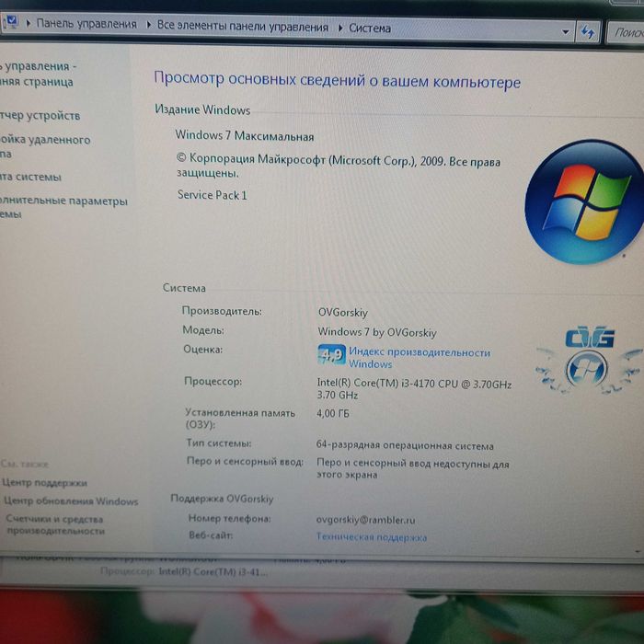
Task: Click the scroll down arrow at window edge
Action: pyautogui.click(x=638, y=552)
